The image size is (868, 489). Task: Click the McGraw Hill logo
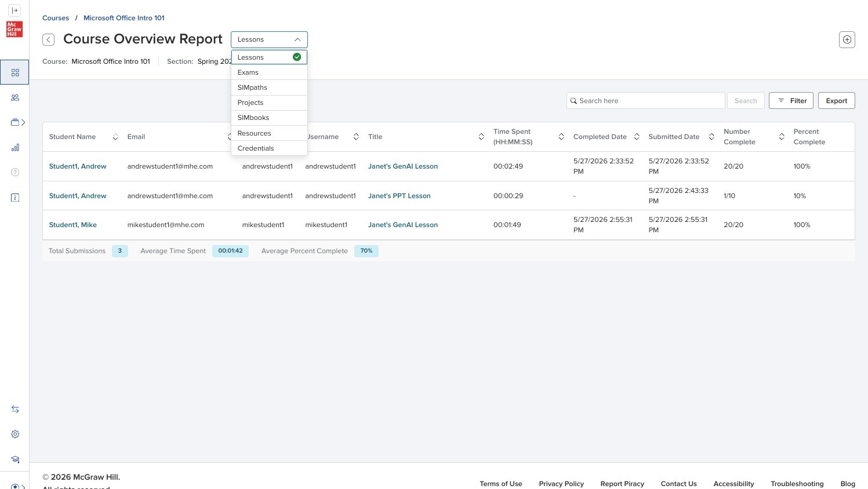point(14,29)
